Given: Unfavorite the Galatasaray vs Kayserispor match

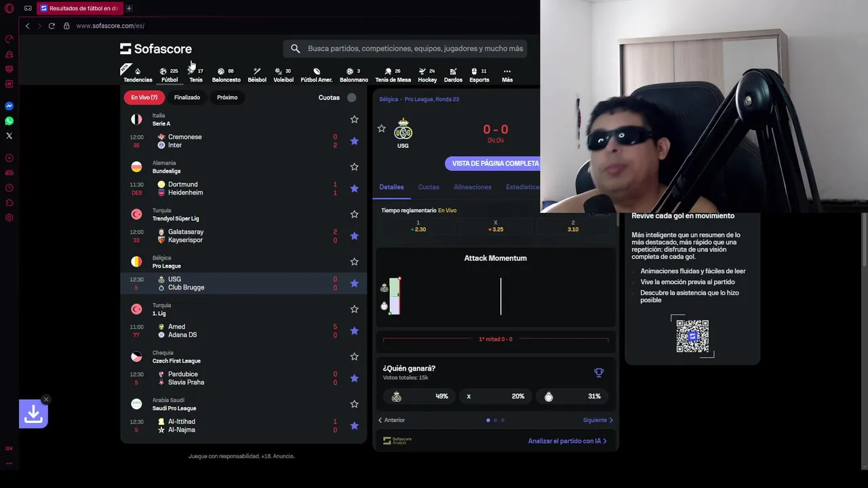Looking at the screenshot, I should [x=354, y=236].
